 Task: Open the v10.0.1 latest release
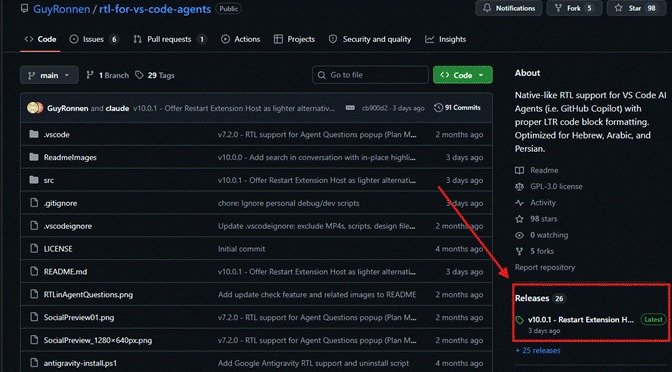(x=581, y=320)
